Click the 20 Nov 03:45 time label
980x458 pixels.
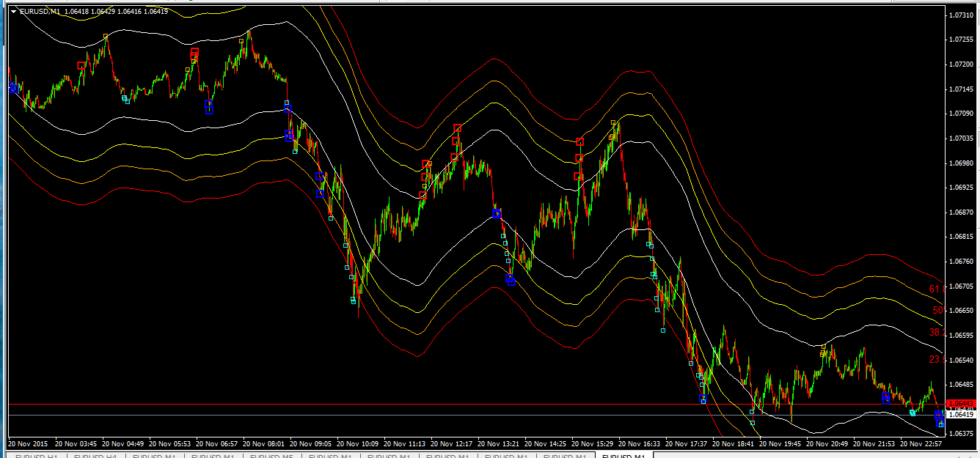point(76,443)
